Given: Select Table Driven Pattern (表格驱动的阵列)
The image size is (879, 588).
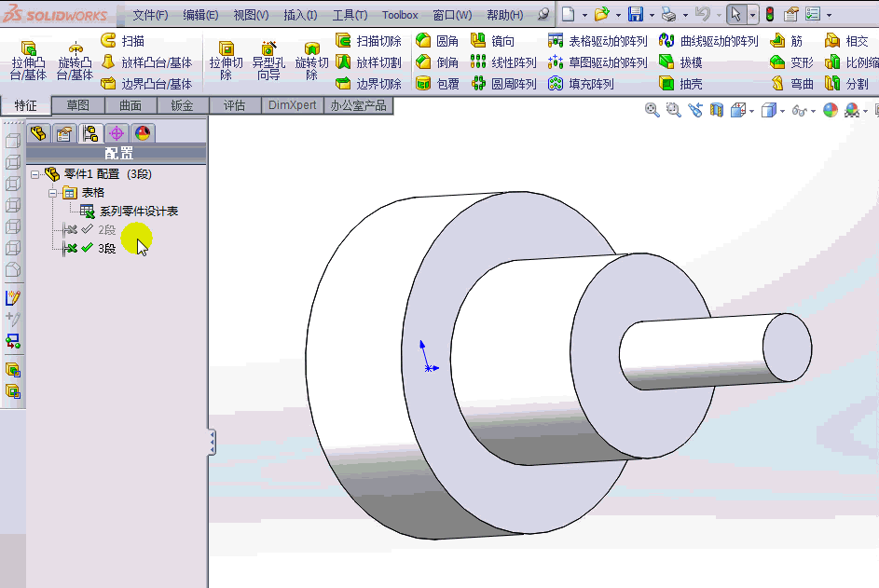Looking at the screenshot, I should coord(597,40).
